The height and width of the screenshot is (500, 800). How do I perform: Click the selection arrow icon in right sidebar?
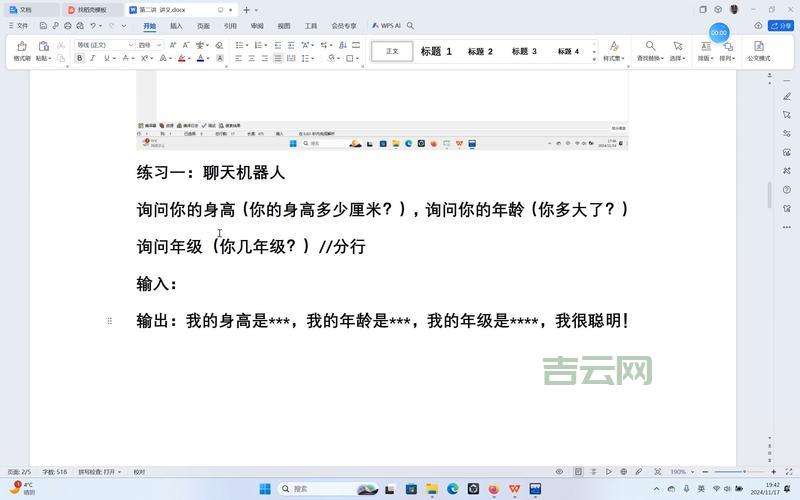coord(787,115)
